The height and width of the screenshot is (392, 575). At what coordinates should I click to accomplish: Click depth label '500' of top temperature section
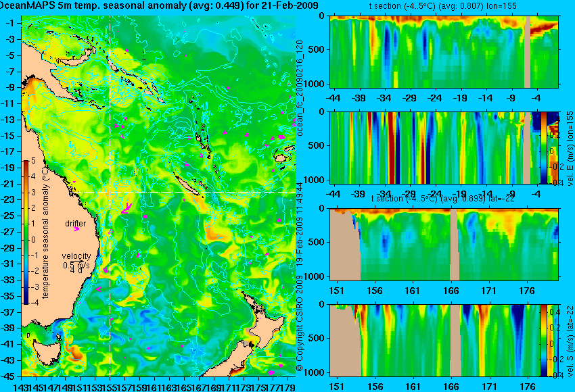[x=316, y=50]
